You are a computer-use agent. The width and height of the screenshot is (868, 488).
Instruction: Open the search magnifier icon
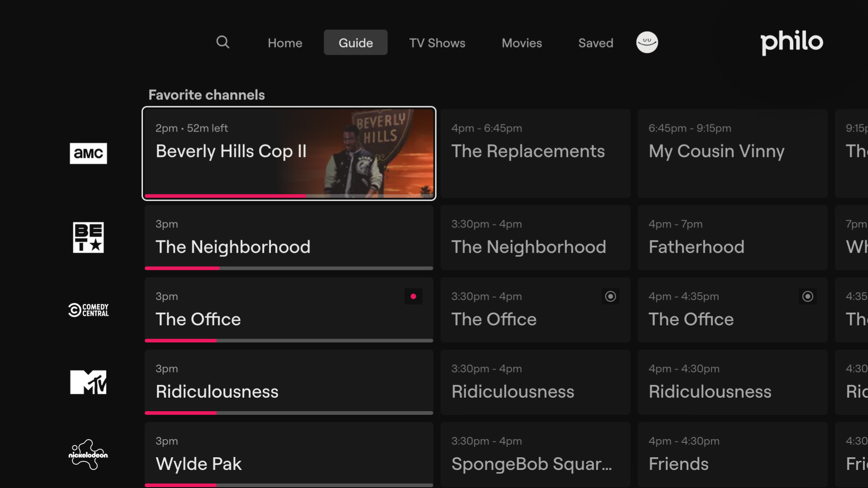pyautogui.click(x=222, y=42)
